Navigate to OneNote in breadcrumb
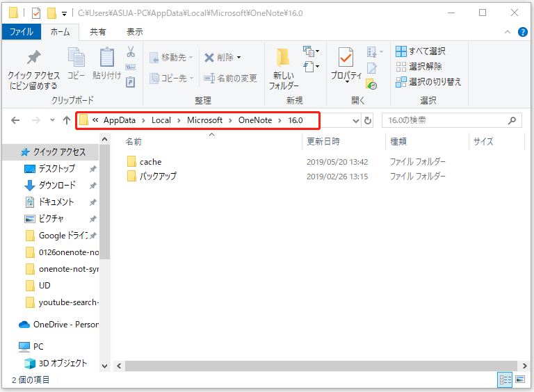534x392 pixels. (x=255, y=120)
